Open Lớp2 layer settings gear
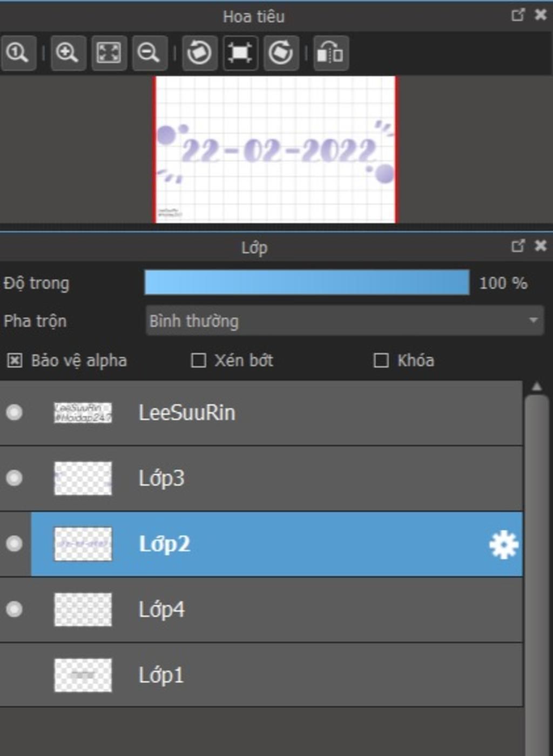553x756 pixels. click(x=503, y=544)
